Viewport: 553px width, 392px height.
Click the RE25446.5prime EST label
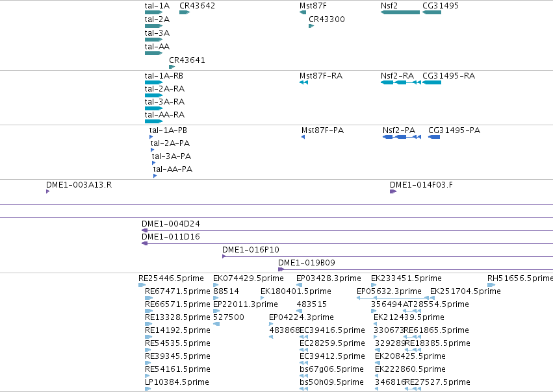tap(171, 278)
